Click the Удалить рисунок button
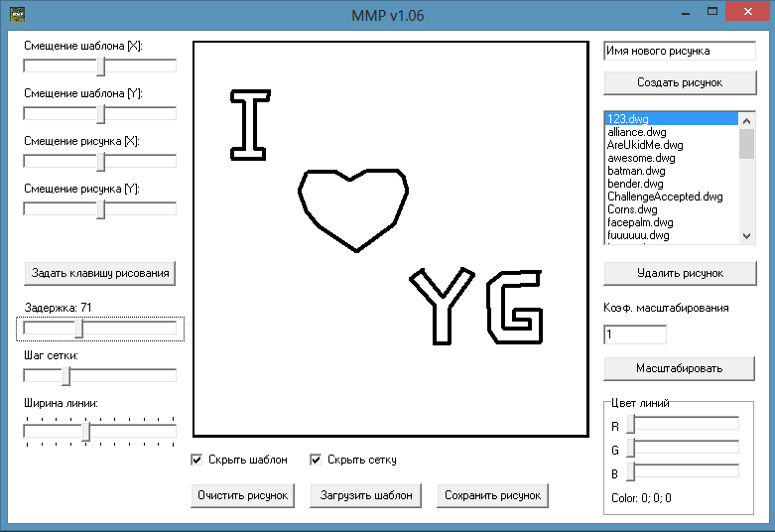The height and width of the screenshot is (532, 775). coord(680,273)
